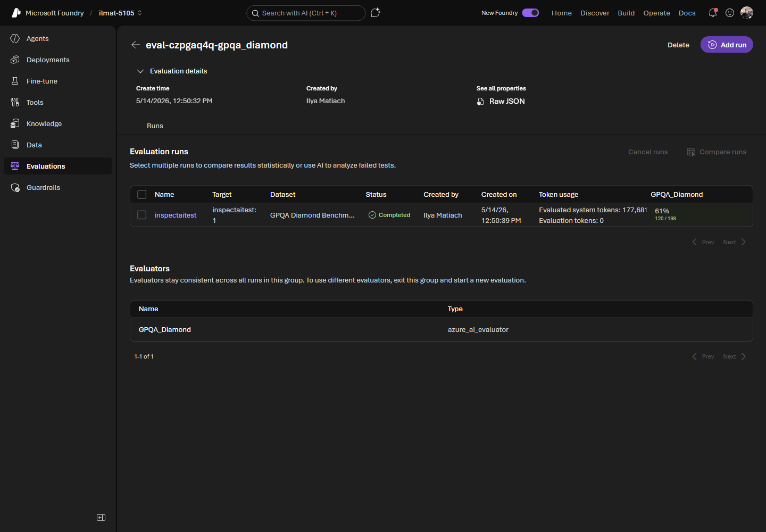Click the Compare runs button

coord(717,152)
